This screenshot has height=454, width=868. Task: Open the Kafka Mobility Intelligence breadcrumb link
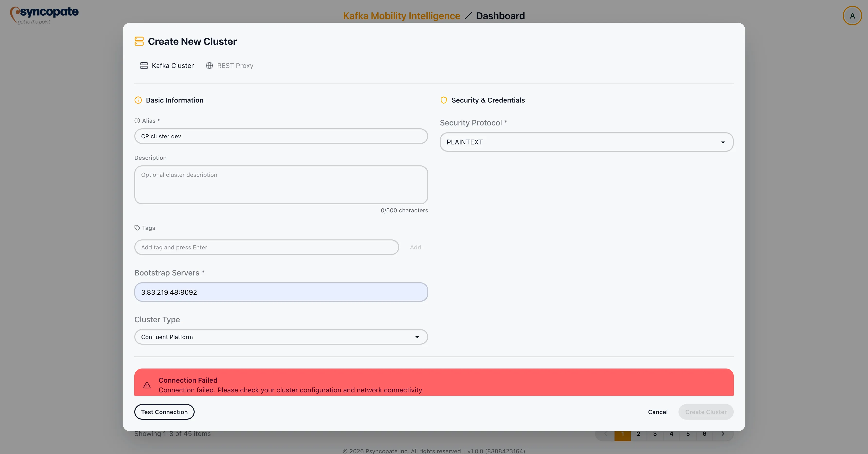(401, 16)
